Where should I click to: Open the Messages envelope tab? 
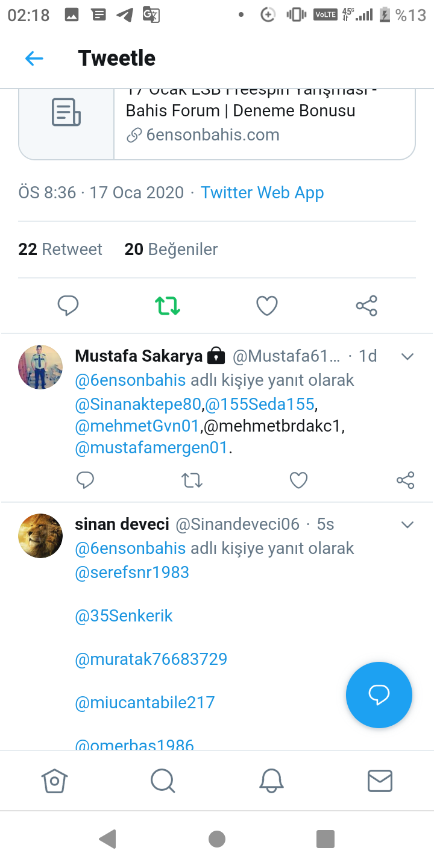point(380,781)
